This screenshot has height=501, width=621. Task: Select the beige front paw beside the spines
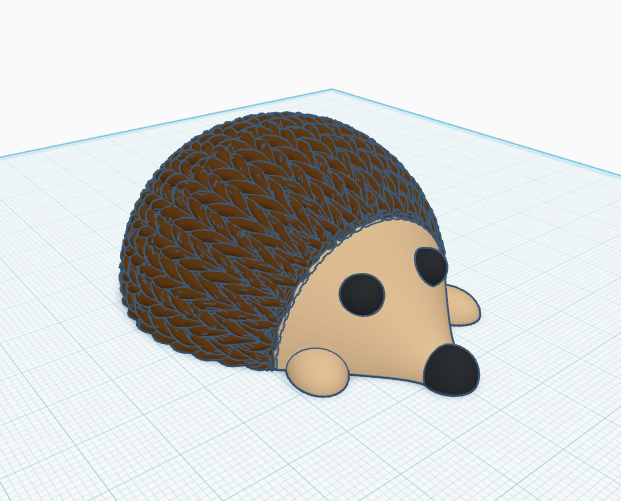(318, 372)
